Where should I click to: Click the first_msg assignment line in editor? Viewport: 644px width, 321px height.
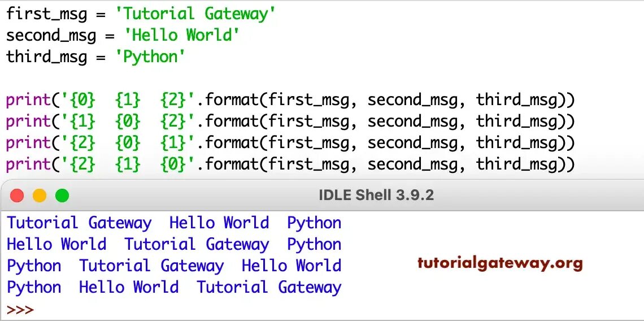(x=141, y=14)
